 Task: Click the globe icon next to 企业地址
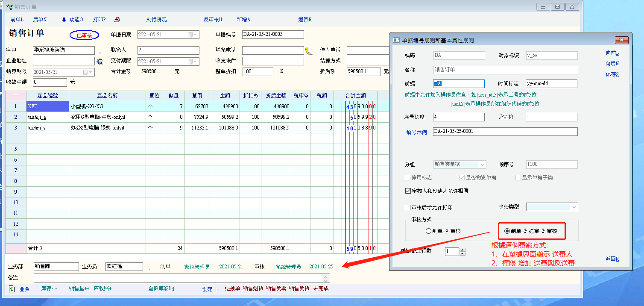(100, 62)
